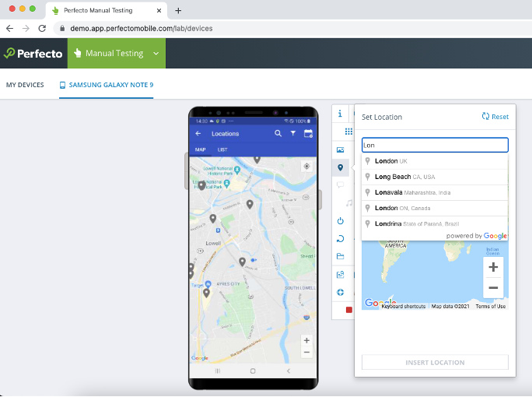Click the location search input field

pyautogui.click(x=435, y=146)
